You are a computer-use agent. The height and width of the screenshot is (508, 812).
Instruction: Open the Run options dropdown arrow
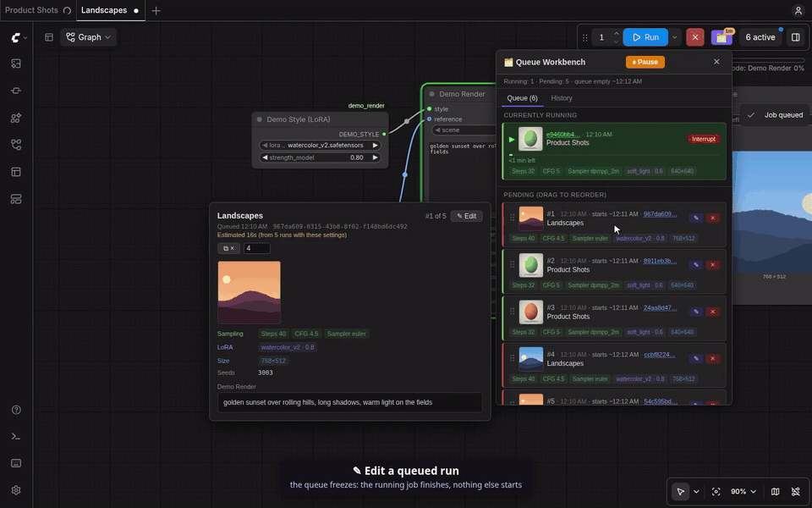point(674,37)
